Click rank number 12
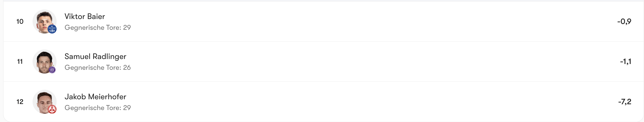Screen dimensions: 644x122 (20, 102)
